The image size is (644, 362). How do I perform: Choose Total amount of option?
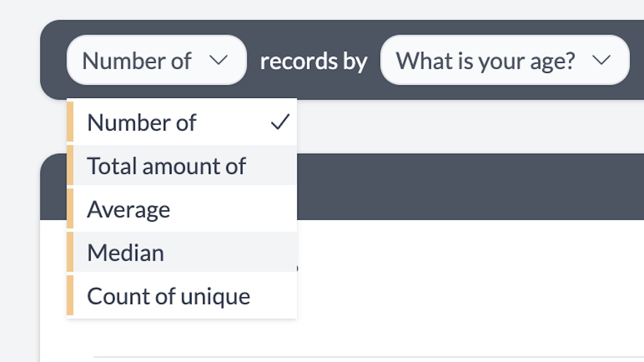(166, 166)
